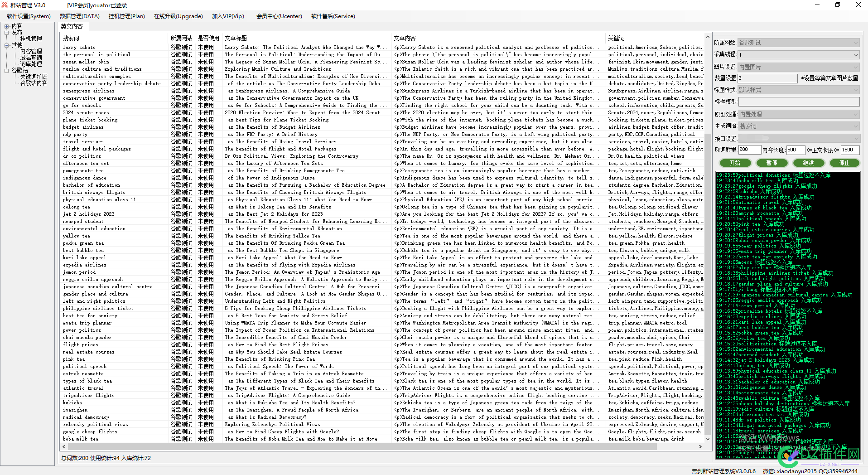Viewport: 868px width, 475px height.
Task: Select 词库处理 in the tree
Action: tap(31, 64)
